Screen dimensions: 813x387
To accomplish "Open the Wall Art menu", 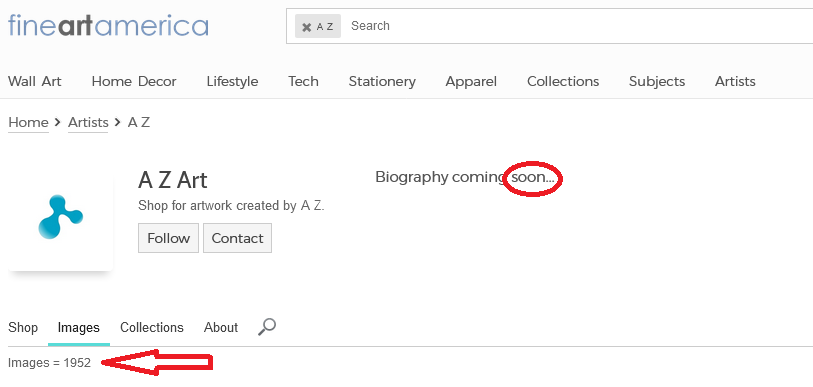I will 35,81.
